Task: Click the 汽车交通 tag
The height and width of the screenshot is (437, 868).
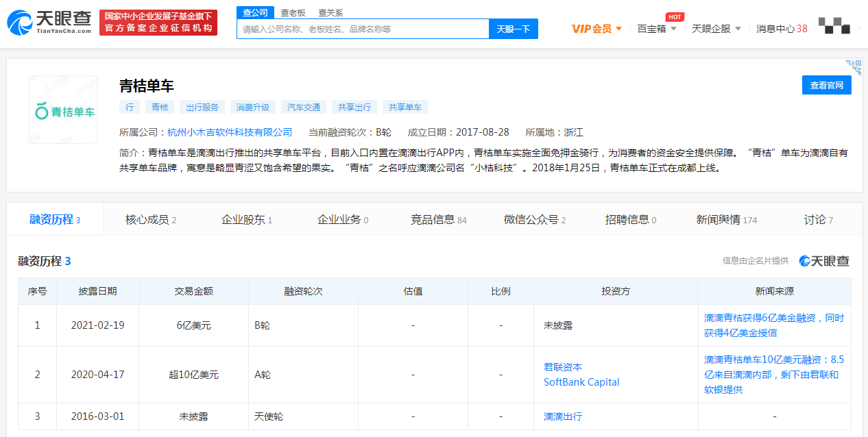Action: click(x=304, y=107)
